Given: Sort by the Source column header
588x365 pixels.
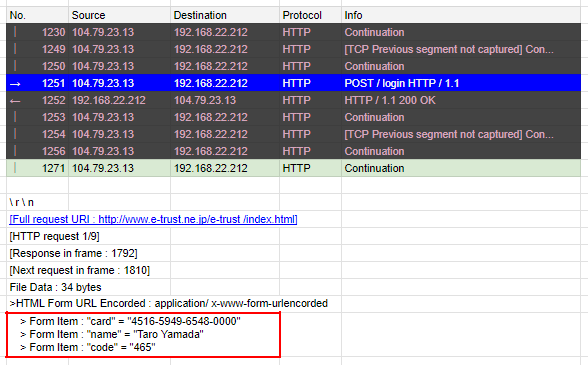Looking at the screenshot, I should (88, 15).
